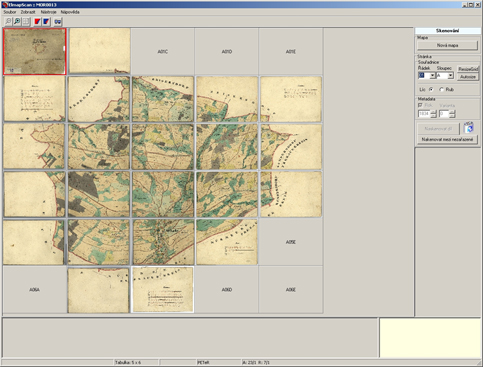Open the Nápověda menu
The image size is (483, 367).
[x=70, y=12]
